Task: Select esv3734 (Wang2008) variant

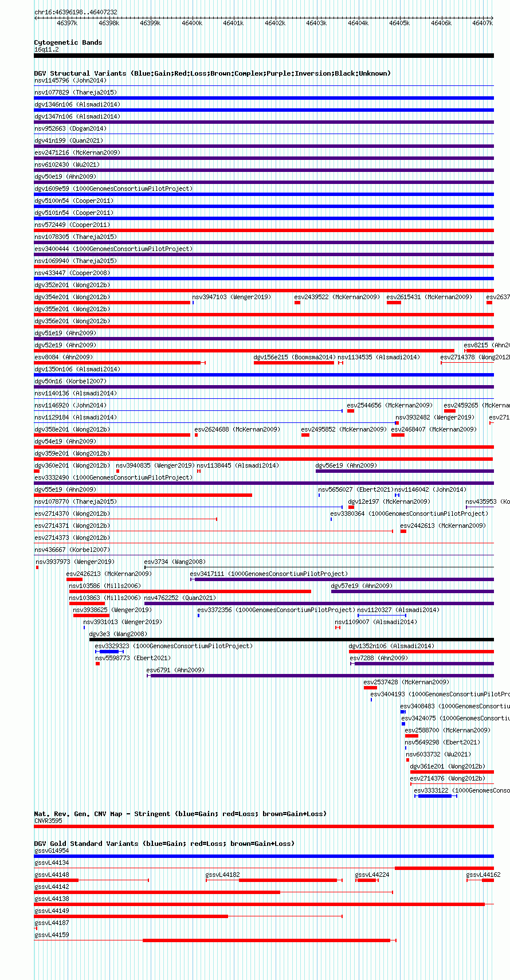Action: [175, 562]
